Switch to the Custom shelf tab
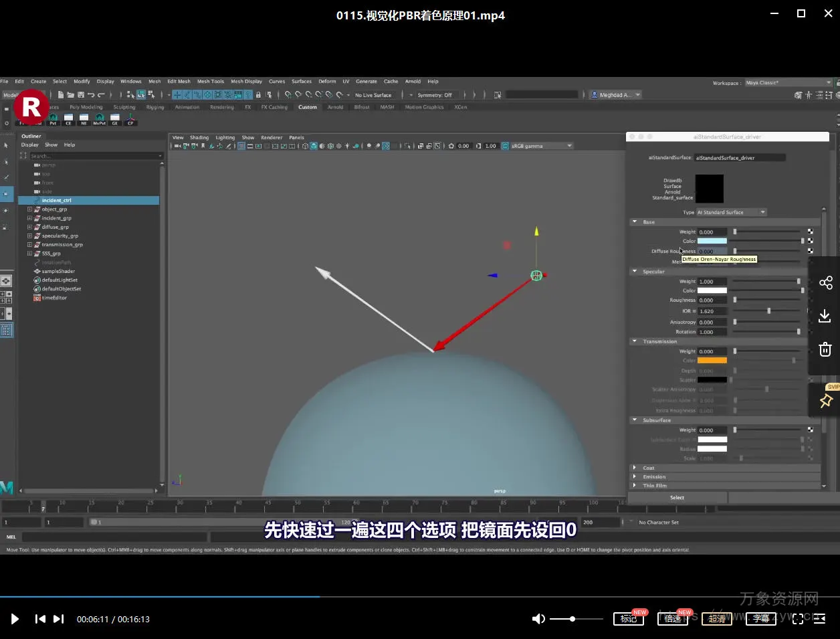 coord(308,107)
